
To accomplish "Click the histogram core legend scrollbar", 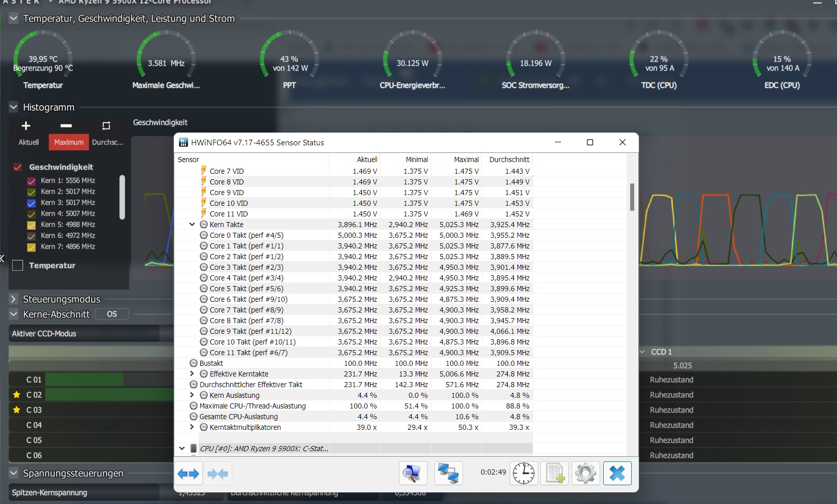I will click(x=122, y=197).
